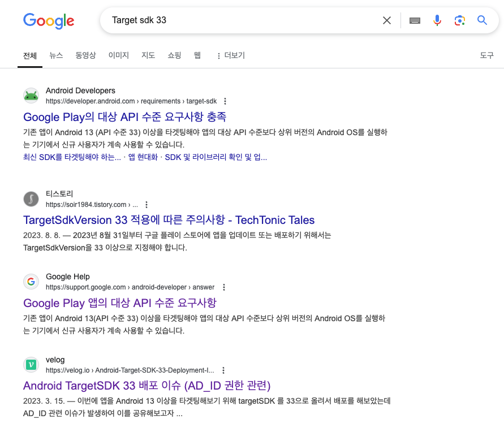Click the Tistory result favicon
Viewport: 504px width, 432px height.
click(x=31, y=199)
